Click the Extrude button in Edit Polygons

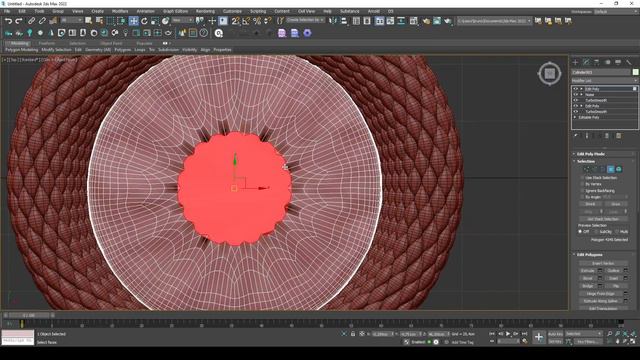588,271
